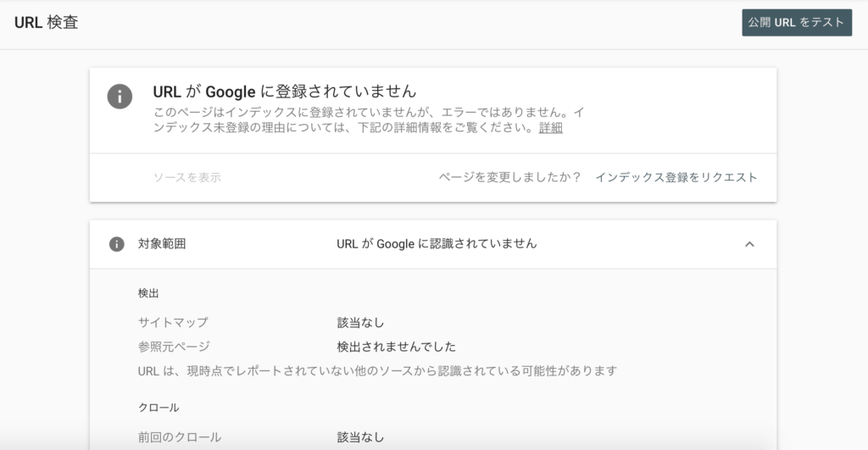Viewport: 868px width, 450px height.
Task: Click the サイトマップ row label
Action: [173, 322]
